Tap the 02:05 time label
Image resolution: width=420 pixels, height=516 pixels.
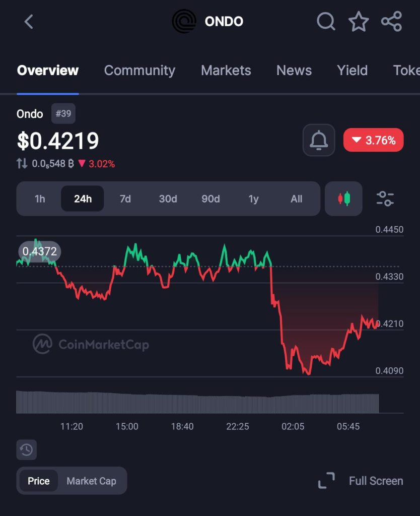coord(293,426)
